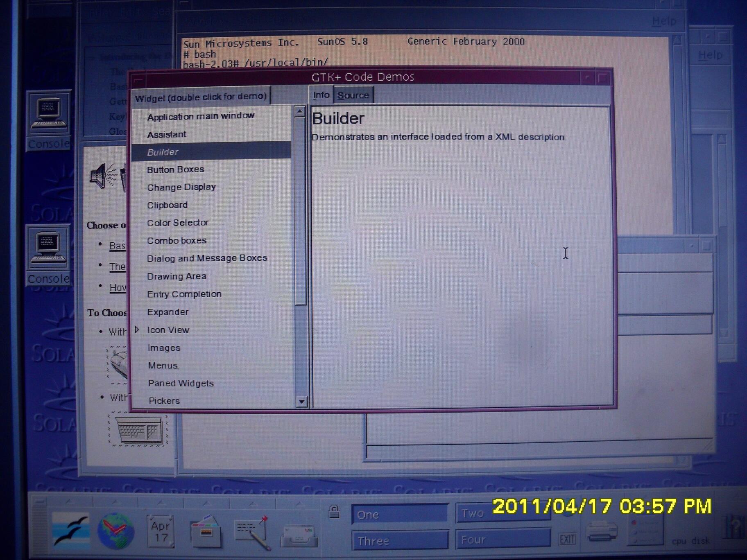Open Help menu in terminal window
Screen dimensions: 747x560
pyautogui.click(x=663, y=20)
